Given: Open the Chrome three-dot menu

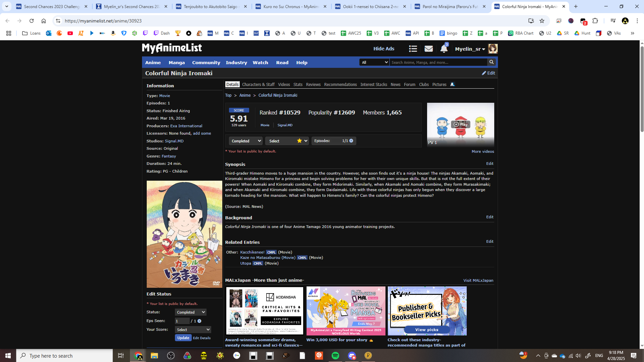Looking at the screenshot, I should click(637, 21).
